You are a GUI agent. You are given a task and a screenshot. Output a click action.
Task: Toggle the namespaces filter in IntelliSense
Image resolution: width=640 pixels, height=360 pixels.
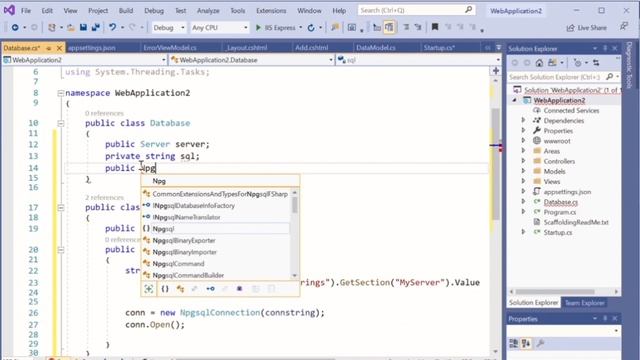click(x=164, y=289)
